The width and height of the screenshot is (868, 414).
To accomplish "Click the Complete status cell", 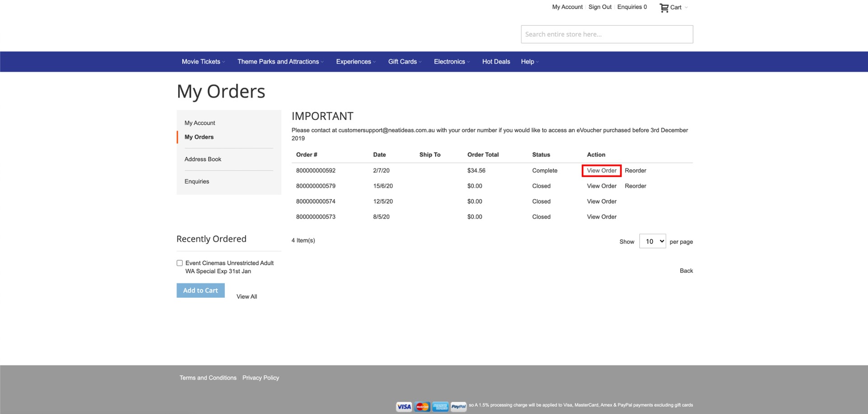I will (545, 171).
